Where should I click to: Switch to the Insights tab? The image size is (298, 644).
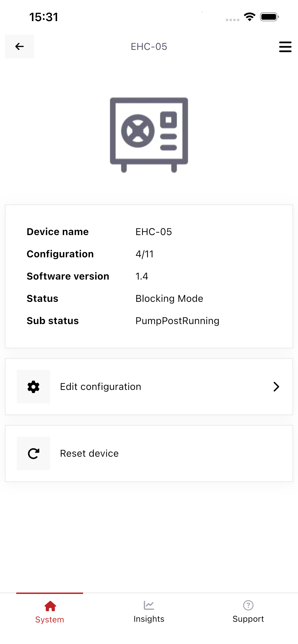pyautogui.click(x=149, y=612)
